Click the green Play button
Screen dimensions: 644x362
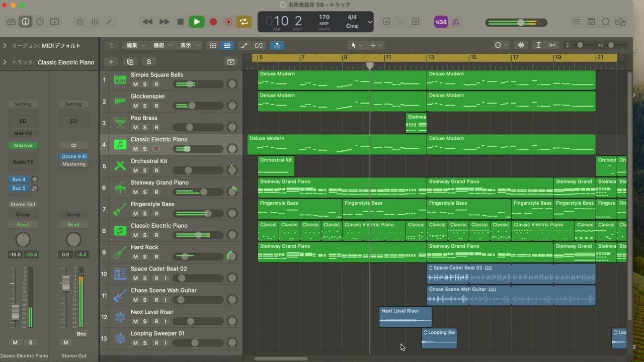click(x=197, y=22)
